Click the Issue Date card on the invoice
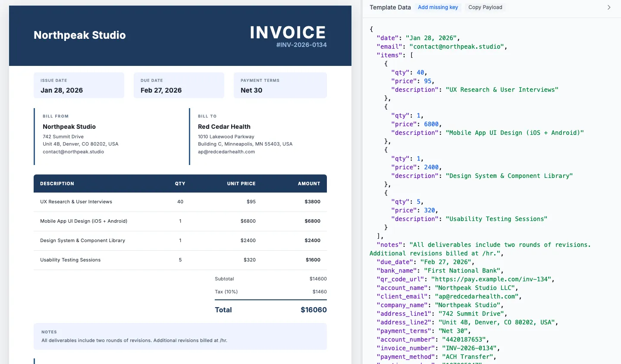 (x=79, y=85)
